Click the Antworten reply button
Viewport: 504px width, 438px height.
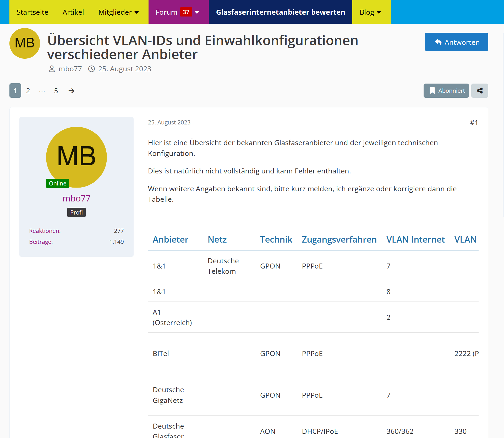click(x=456, y=42)
